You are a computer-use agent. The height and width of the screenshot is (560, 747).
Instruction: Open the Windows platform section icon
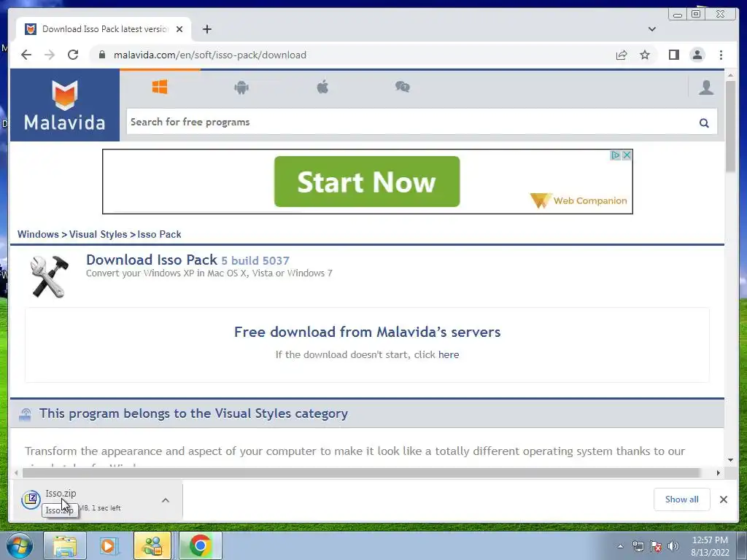pos(160,87)
